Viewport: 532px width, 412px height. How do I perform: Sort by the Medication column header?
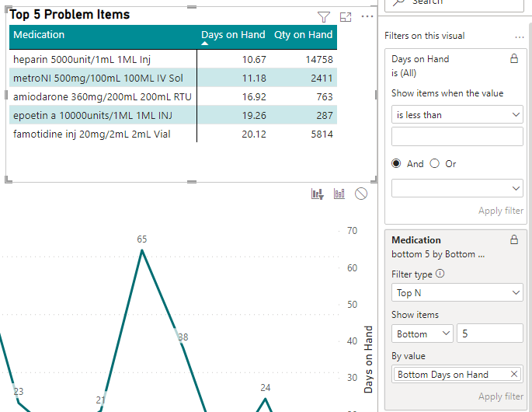coord(39,35)
